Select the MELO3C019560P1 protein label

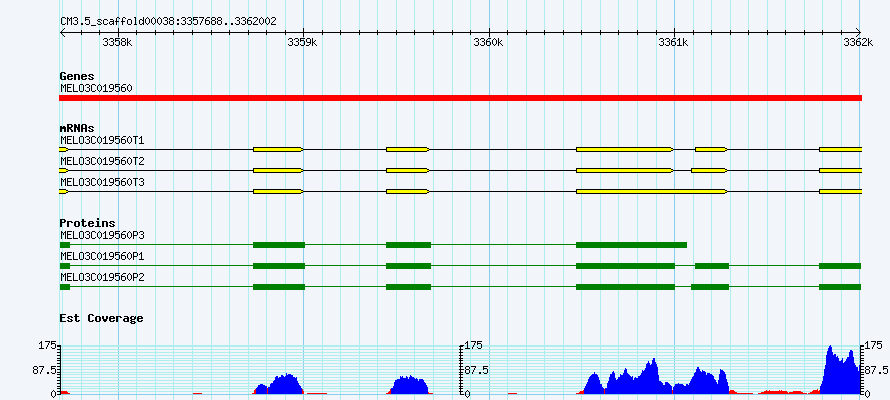click(x=102, y=256)
